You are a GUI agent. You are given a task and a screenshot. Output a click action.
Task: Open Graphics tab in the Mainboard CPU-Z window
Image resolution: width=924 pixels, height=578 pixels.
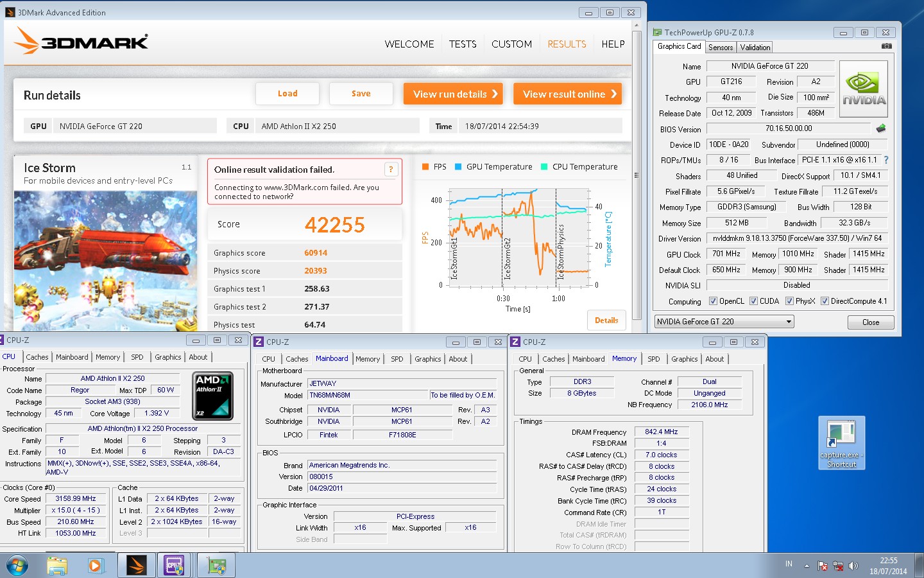click(x=427, y=359)
